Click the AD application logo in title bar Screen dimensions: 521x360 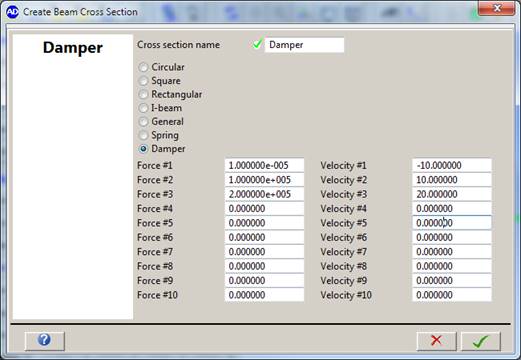pos(12,12)
